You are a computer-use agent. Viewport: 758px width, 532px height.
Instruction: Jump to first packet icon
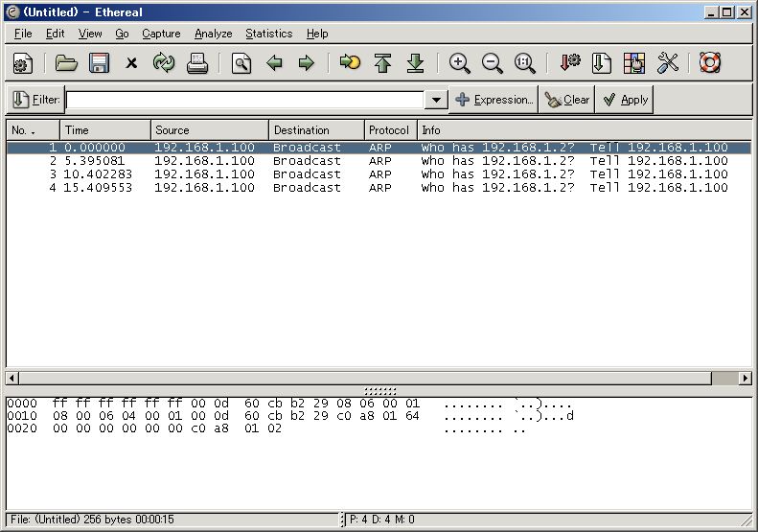[383, 63]
